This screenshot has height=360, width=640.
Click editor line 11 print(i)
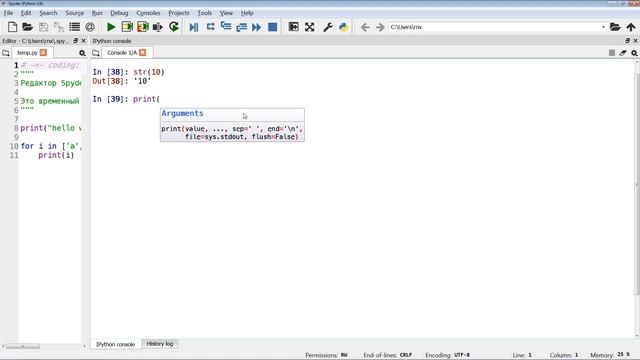[56, 155]
